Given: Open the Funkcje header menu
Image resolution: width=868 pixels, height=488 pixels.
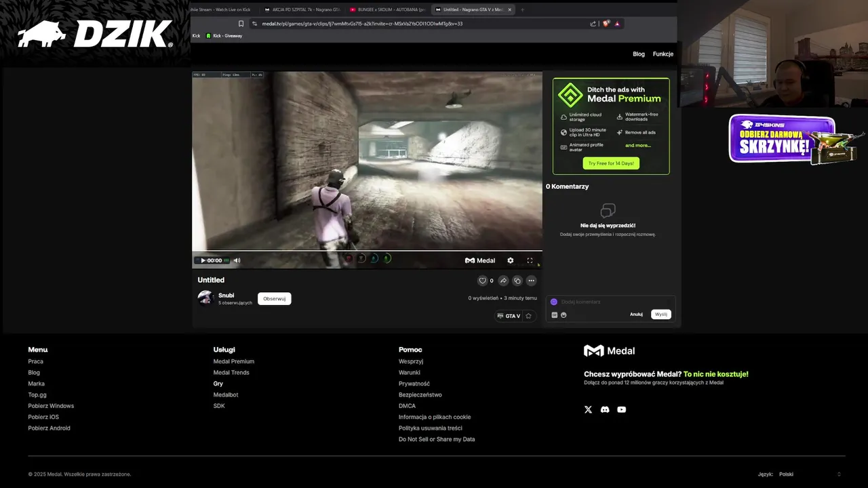Looking at the screenshot, I should (x=663, y=54).
